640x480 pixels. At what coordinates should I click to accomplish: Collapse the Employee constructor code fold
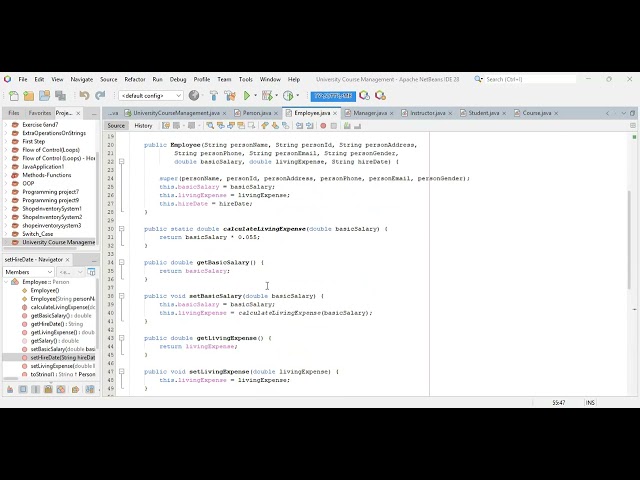pyautogui.click(x=122, y=162)
